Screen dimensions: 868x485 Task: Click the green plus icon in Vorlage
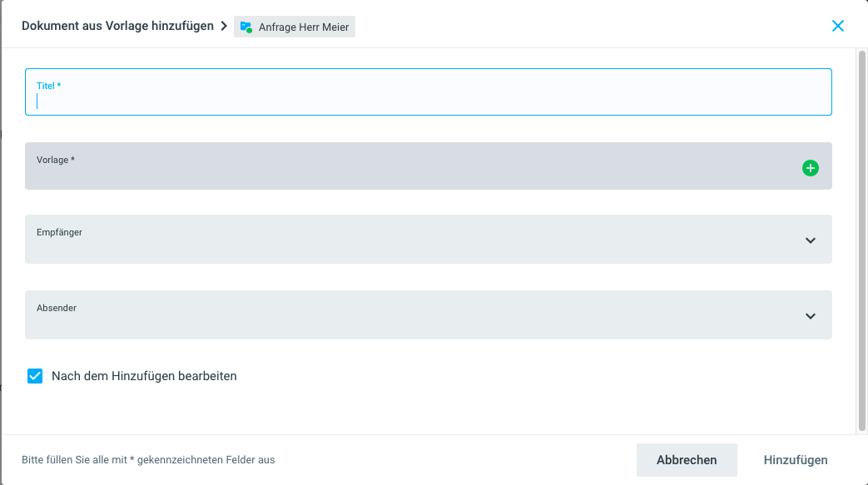(810, 168)
